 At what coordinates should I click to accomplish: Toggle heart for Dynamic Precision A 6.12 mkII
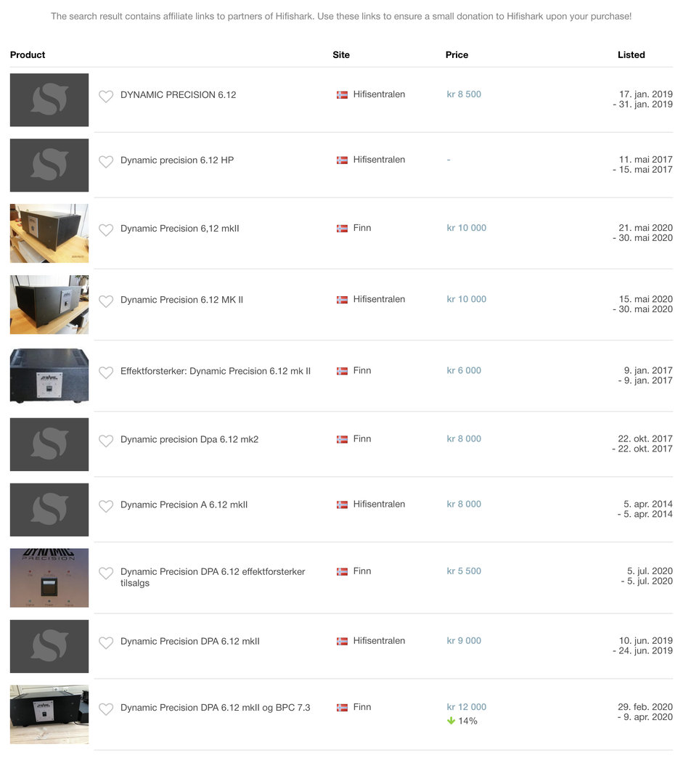[x=105, y=506]
